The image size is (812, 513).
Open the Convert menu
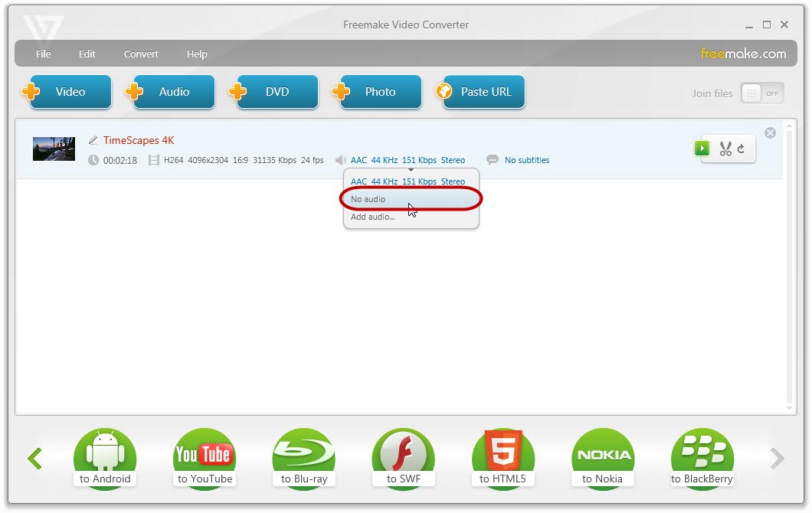click(141, 54)
